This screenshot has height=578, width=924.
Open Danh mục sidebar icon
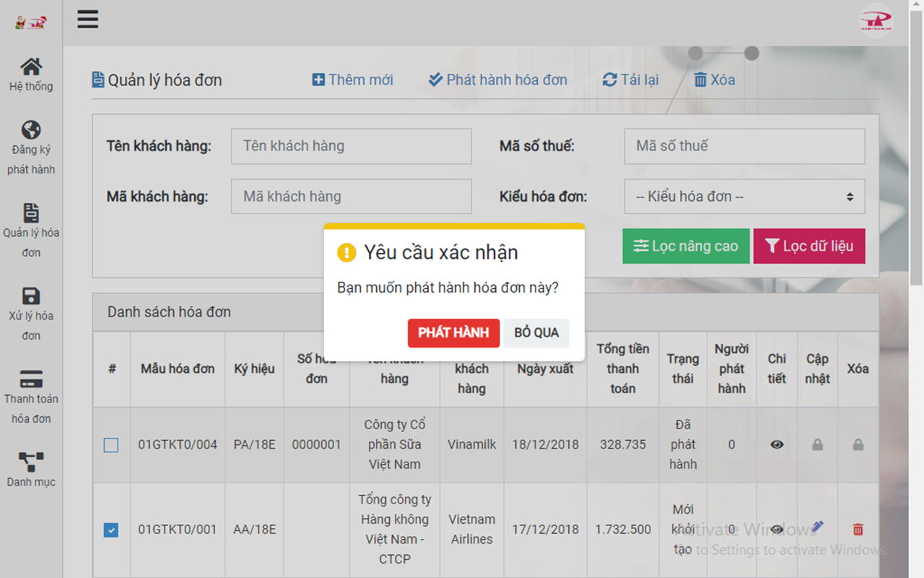pos(31,462)
